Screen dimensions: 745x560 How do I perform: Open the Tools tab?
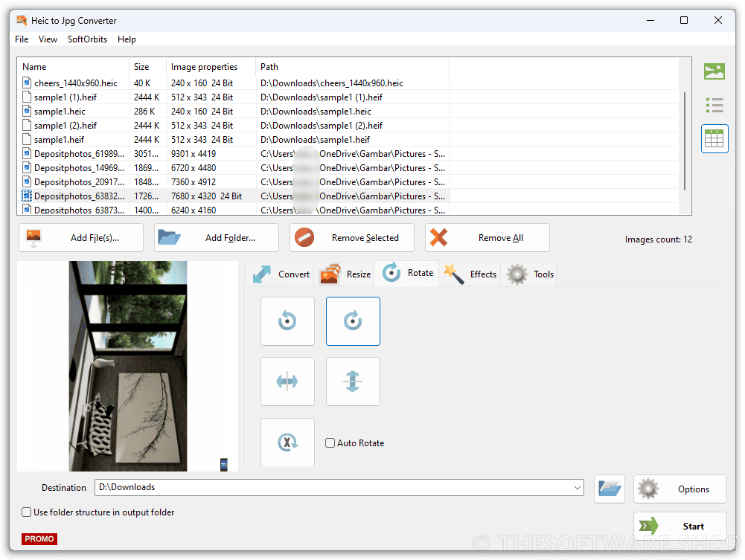pyautogui.click(x=529, y=274)
